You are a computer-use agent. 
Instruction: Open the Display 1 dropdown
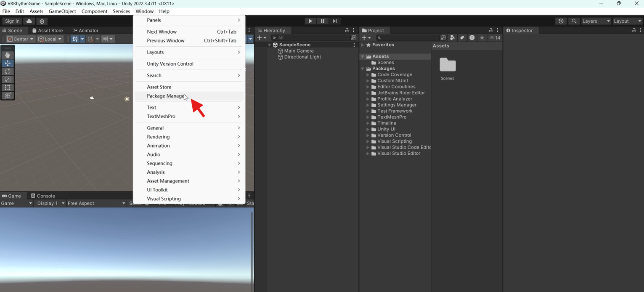50,203
